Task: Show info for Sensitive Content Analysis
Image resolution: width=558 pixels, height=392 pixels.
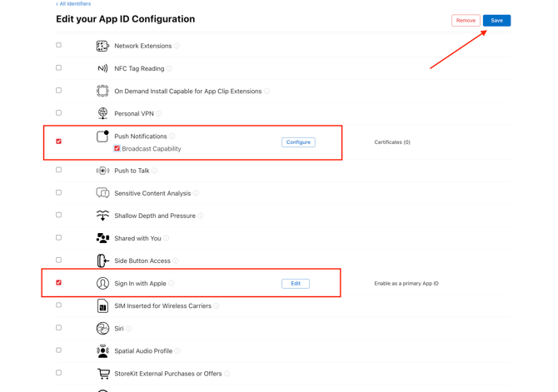Action: click(196, 193)
